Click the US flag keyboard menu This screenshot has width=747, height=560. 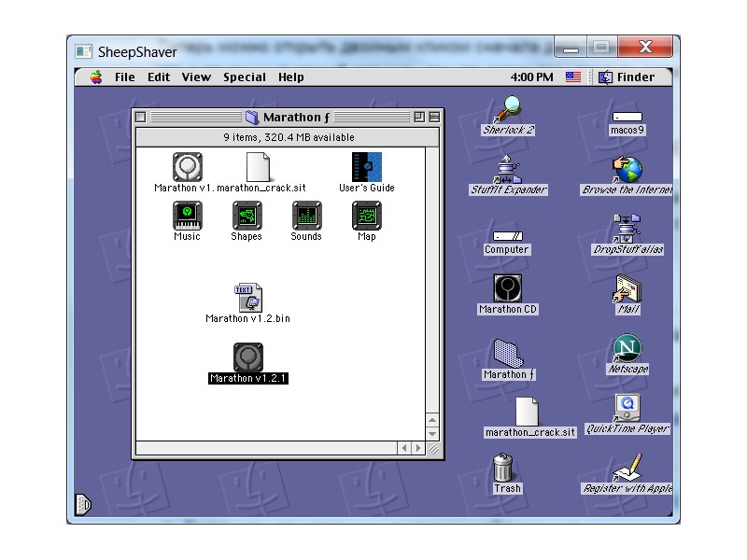click(573, 77)
